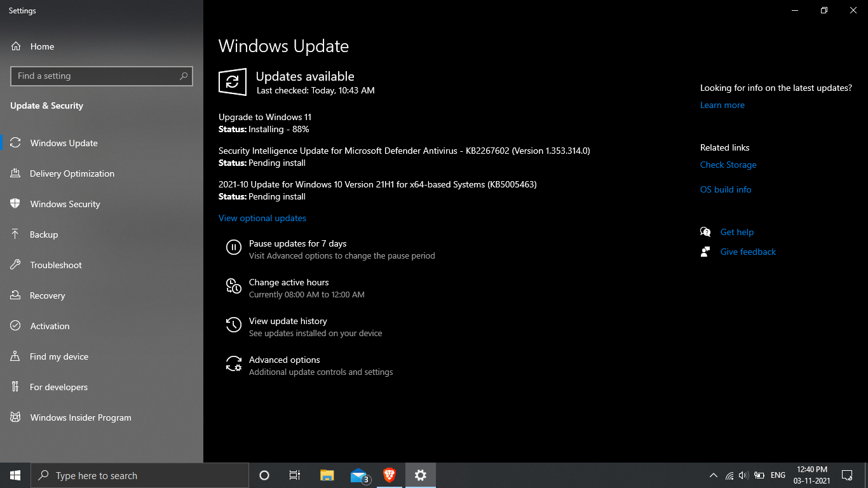Show hidden system tray icons
This screenshot has height=488, width=868.
(x=714, y=475)
